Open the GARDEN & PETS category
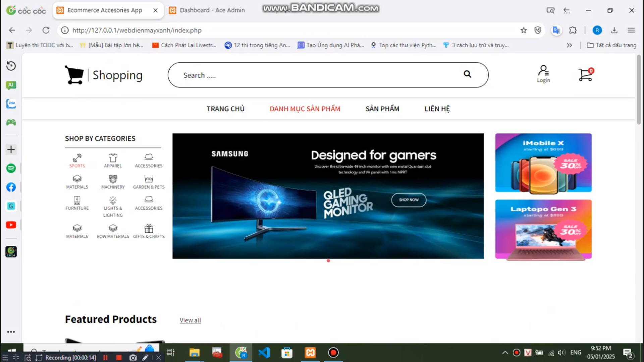Screen dimensions: 644x362 pos(149,182)
